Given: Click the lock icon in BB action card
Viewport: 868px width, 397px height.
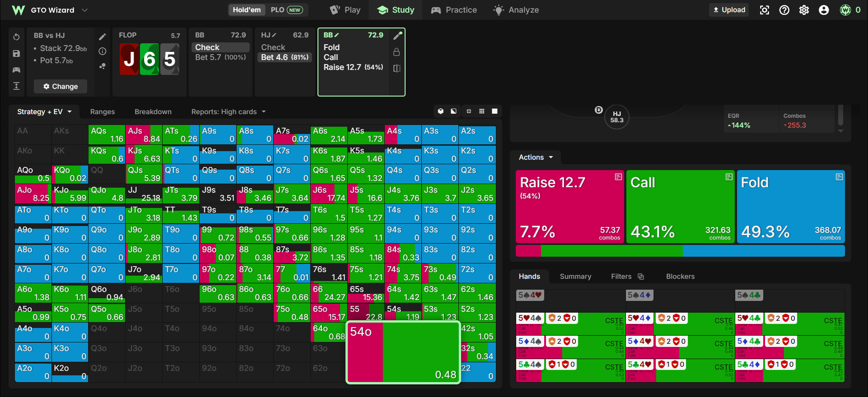Looking at the screenshot, I should (x=397, y=52).
